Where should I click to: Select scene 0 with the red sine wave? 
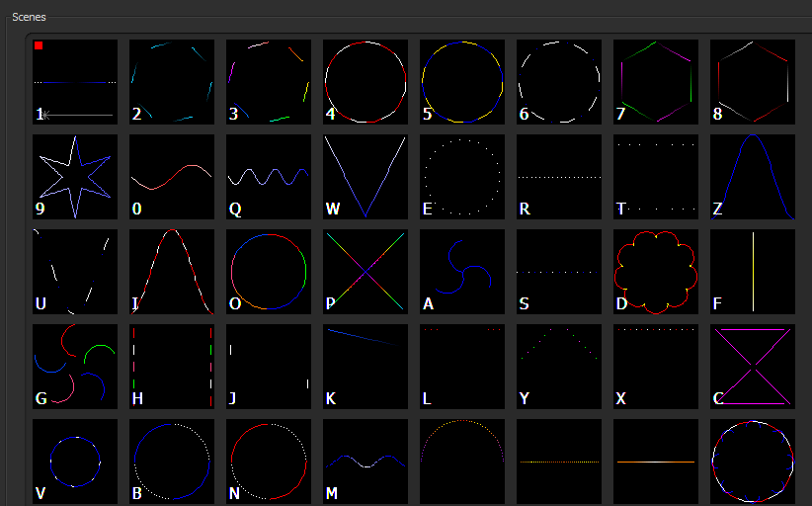[172, 177]
